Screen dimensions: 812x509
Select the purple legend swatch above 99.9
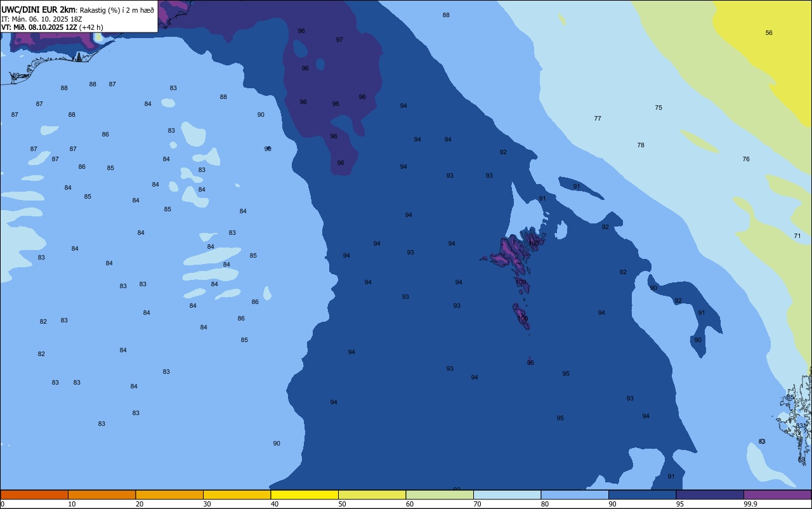point(777,494)
